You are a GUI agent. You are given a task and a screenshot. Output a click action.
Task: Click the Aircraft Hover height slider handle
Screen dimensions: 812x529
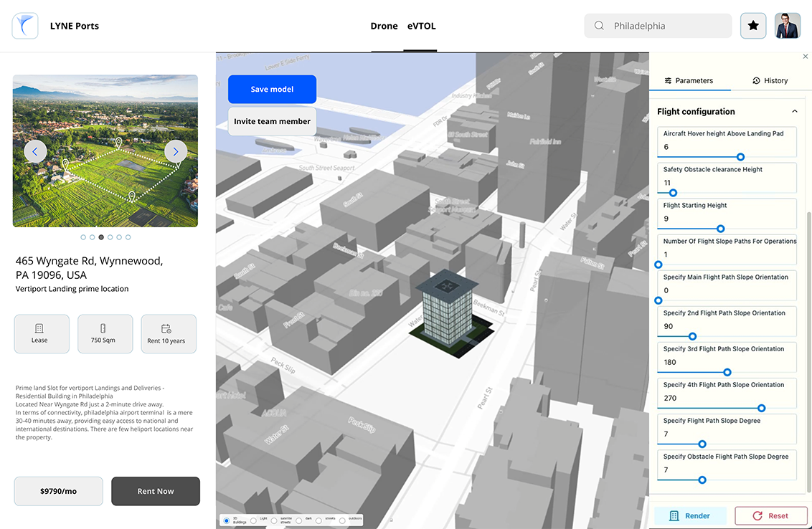coord(740,157)
